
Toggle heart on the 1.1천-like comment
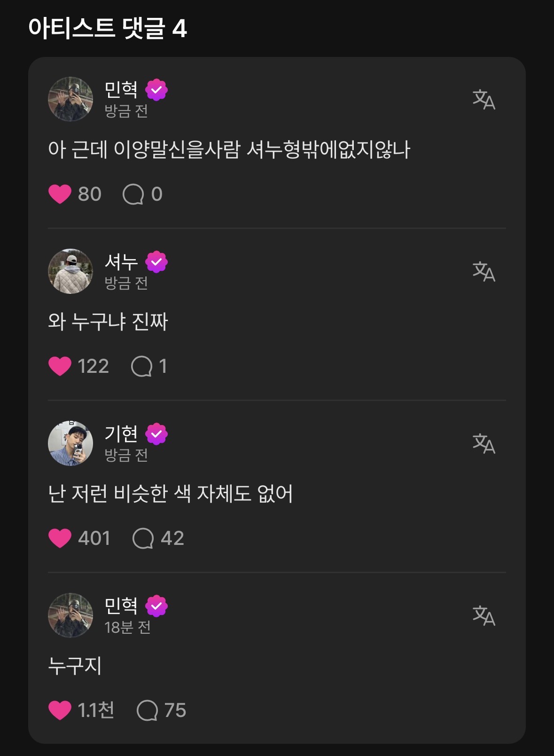coord(60,710)
